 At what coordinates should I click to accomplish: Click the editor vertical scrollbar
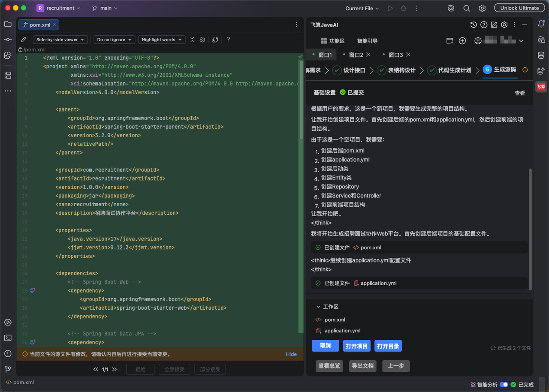pos(301,99)
